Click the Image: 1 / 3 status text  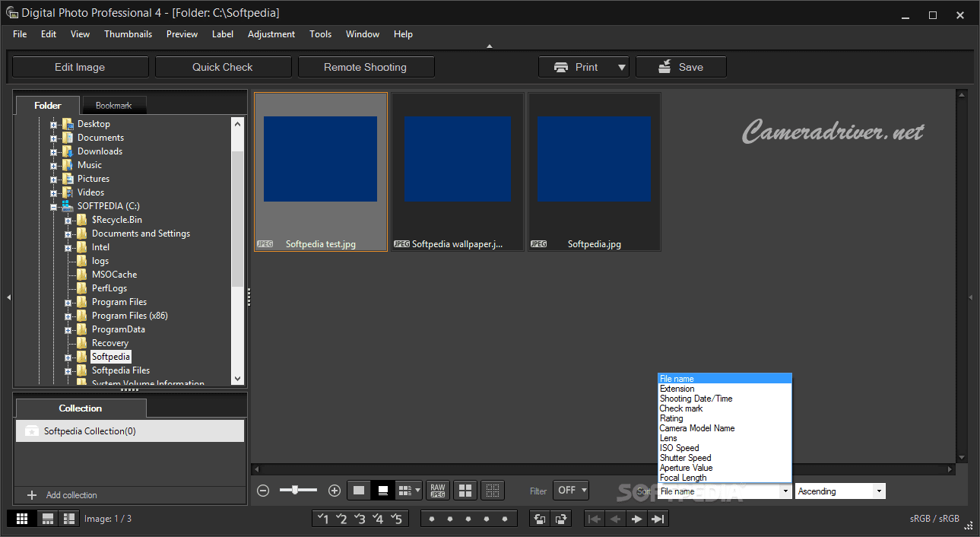coord(108,519)
